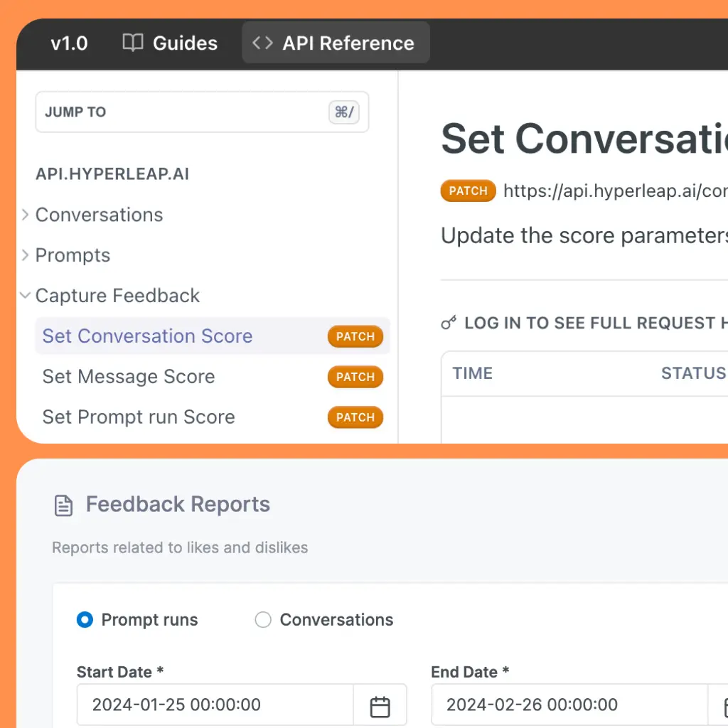Open the Start Date calendar picker icon
The image size is (728, 728).
[380, 706]
